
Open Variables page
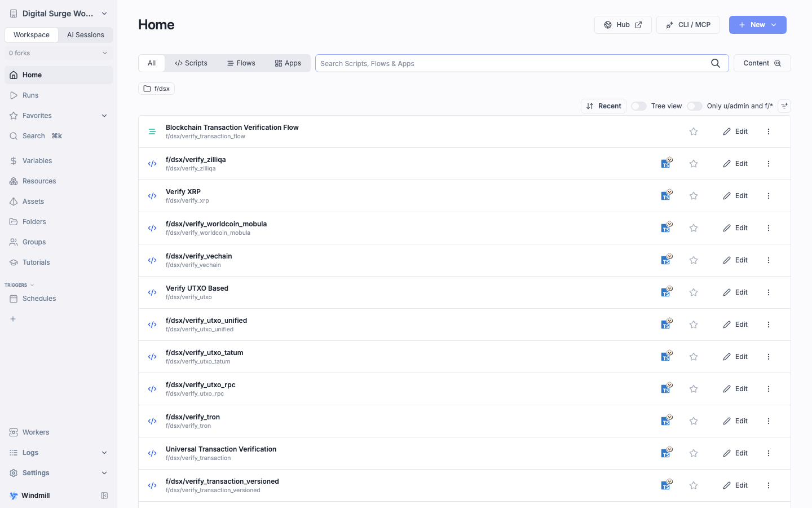pyautogui.click(x=59, y=161)
